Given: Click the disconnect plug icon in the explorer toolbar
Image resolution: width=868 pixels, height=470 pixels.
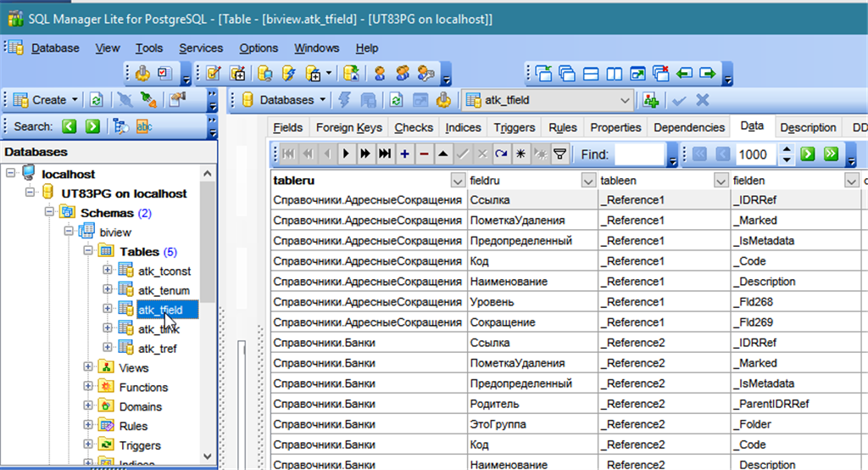Looking at the screenshot, I should click(148, 100).
